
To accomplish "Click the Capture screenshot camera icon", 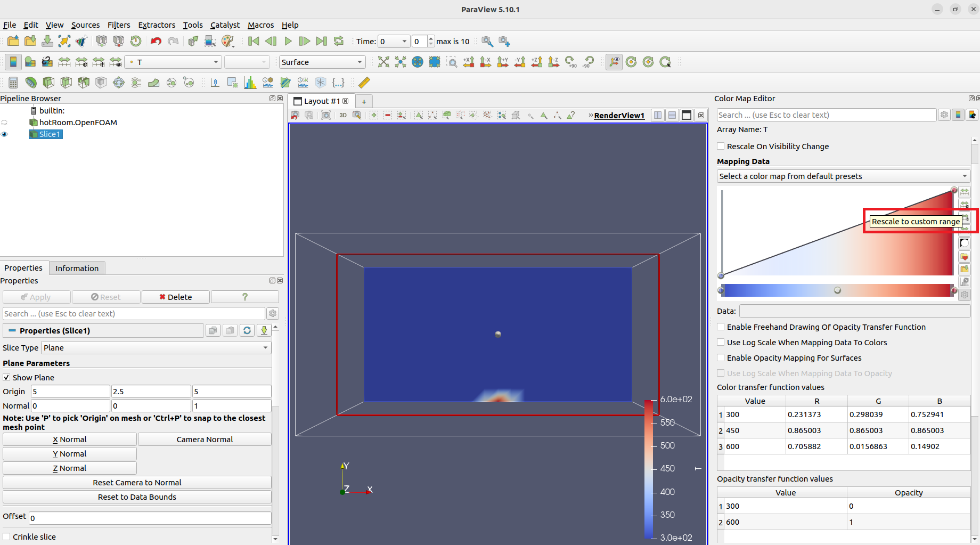I will coord(326,115).
